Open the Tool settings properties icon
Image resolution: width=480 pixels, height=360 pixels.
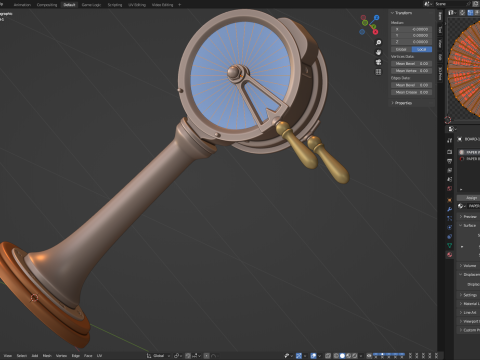[450, 140]
